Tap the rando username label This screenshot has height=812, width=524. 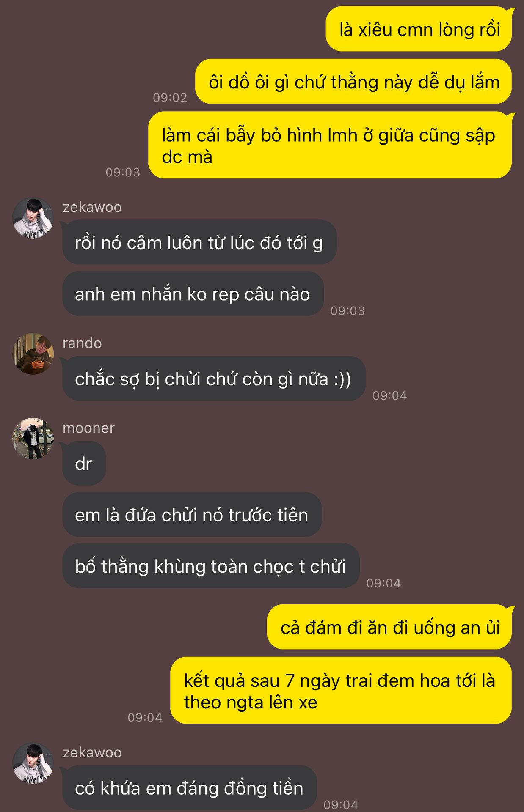click(82, 343)
